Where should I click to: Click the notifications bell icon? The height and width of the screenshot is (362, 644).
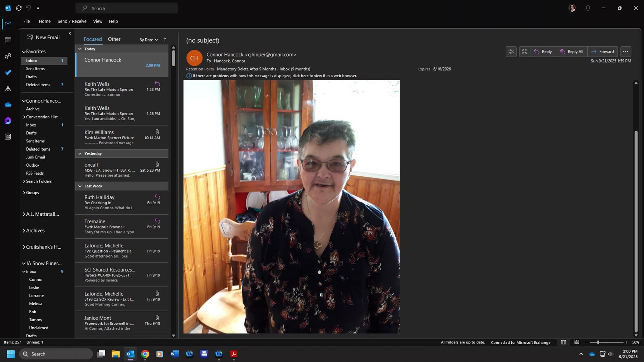[588, 8]
